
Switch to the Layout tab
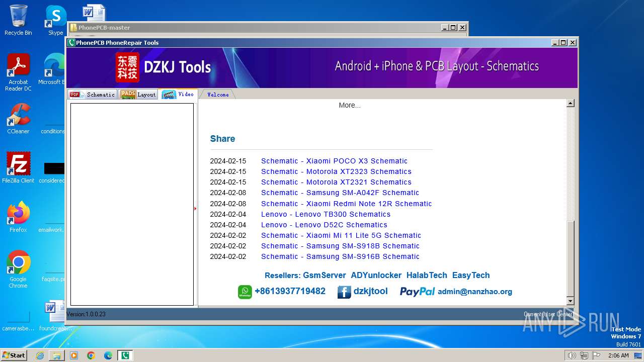pyautogui.click(x=139, y=95)
